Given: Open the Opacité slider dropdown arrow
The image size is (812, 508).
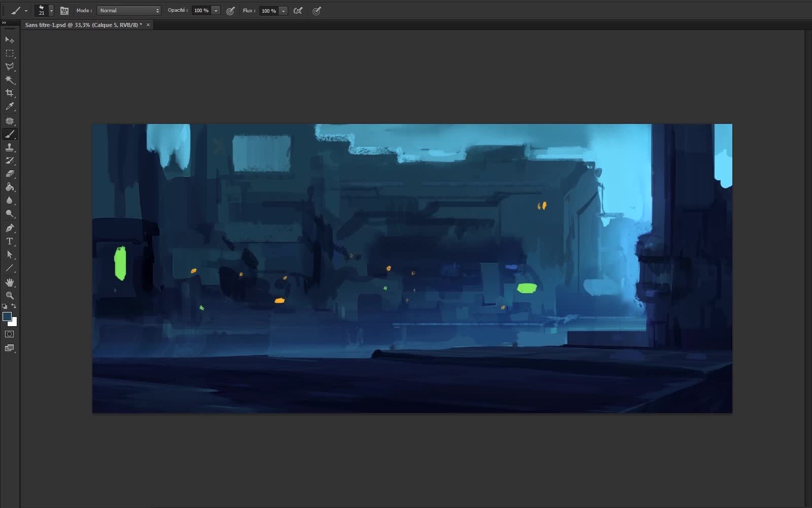Looking at the screenshot, I should click(x=216, y=11).
